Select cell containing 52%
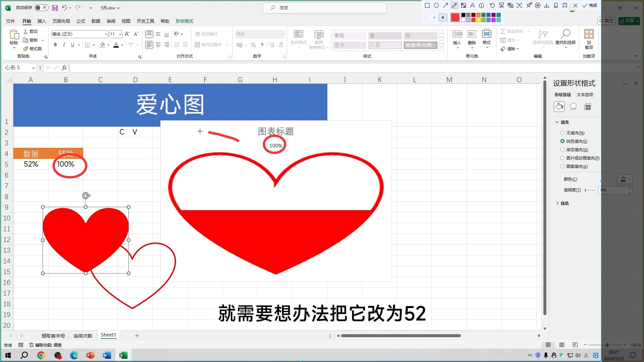644x362 pixels. [x=31, y=164]
